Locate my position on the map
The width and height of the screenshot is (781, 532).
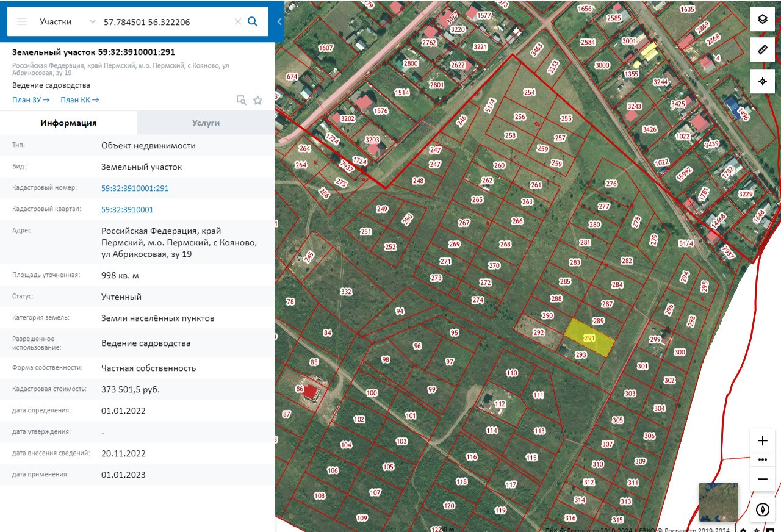[x=763, y=81]
